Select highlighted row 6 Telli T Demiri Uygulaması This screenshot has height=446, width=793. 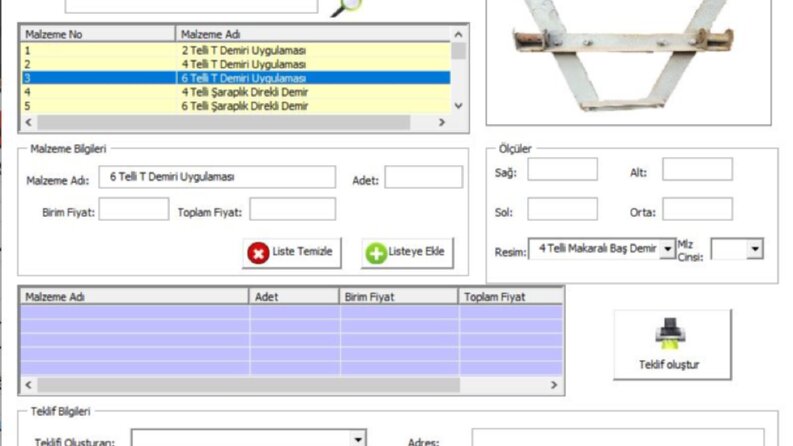tap(236, 78)
